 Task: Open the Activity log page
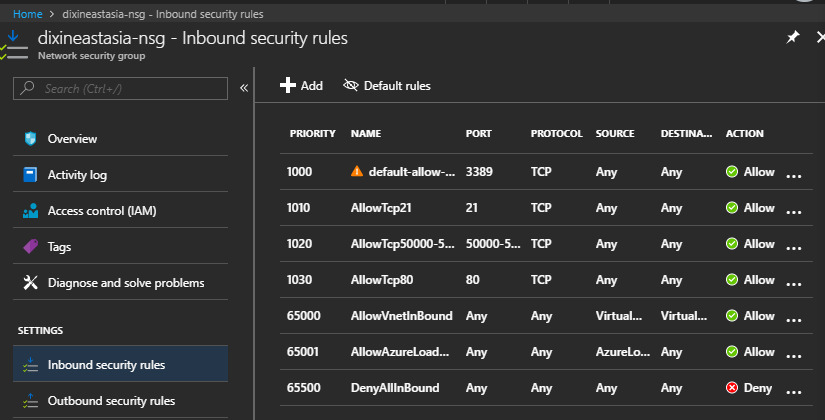coord(120,174)
